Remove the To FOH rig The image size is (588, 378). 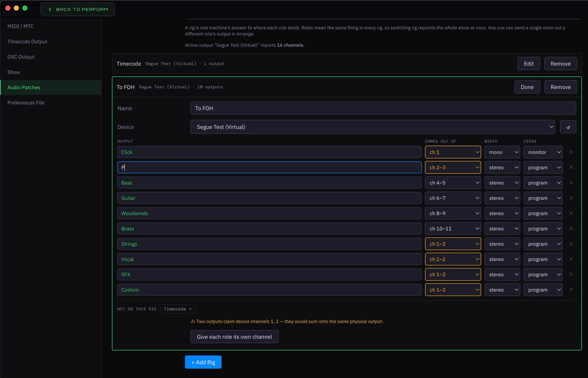(561, 87)
